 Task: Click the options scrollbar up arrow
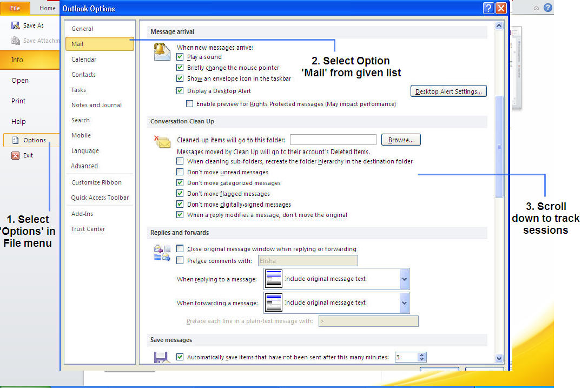tap(499, 26)
